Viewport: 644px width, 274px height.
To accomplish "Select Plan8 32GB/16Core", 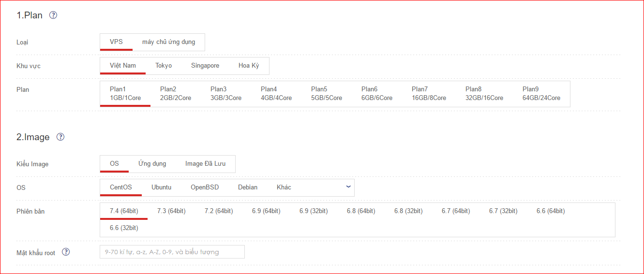I will (484, 94).
